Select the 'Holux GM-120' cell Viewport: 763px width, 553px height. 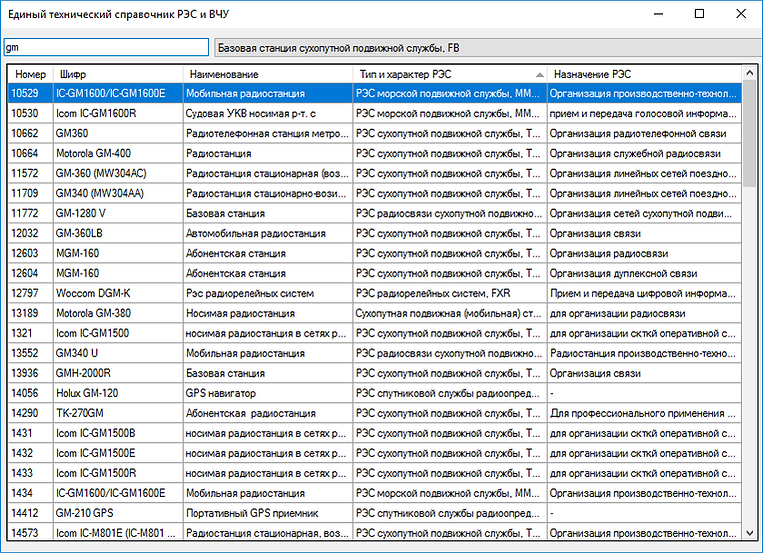[x=118, y=393]
